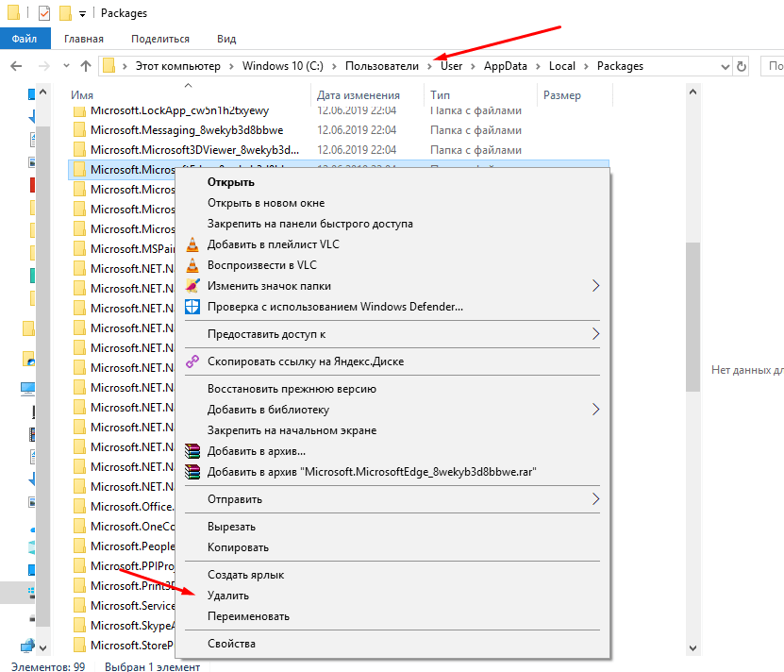This screenshot has height=672, width=784.
Task: Open the Quick Access Toolbar customize dropdown
Action: 82,14
